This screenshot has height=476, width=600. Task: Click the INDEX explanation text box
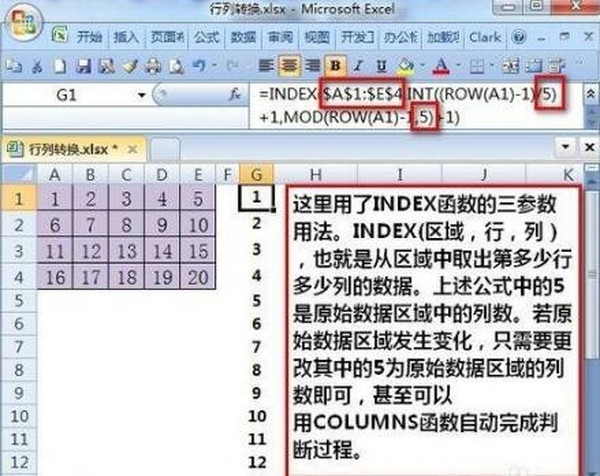pyautogui.click(x=433, y=330)
